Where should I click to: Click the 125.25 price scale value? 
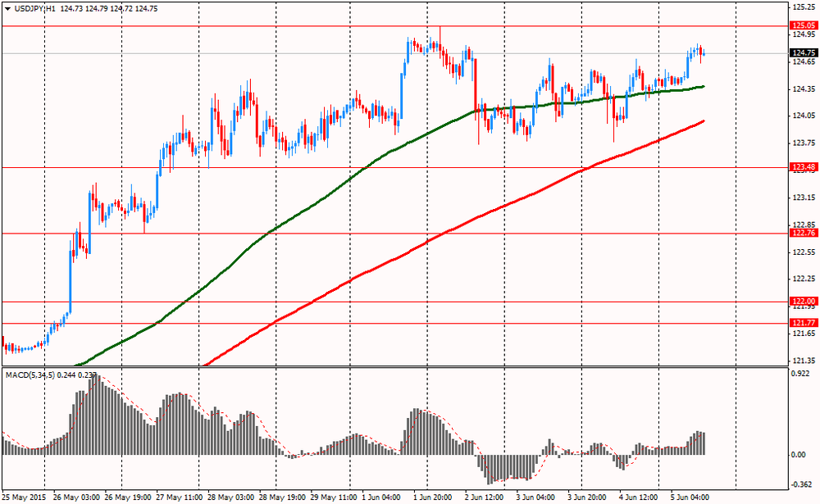805,7
